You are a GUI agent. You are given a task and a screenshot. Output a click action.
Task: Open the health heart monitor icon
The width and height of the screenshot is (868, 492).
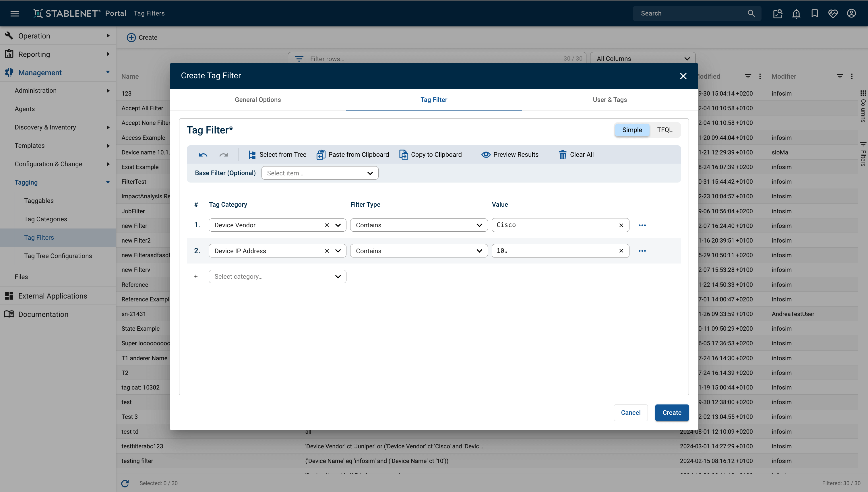coord(833,13)
